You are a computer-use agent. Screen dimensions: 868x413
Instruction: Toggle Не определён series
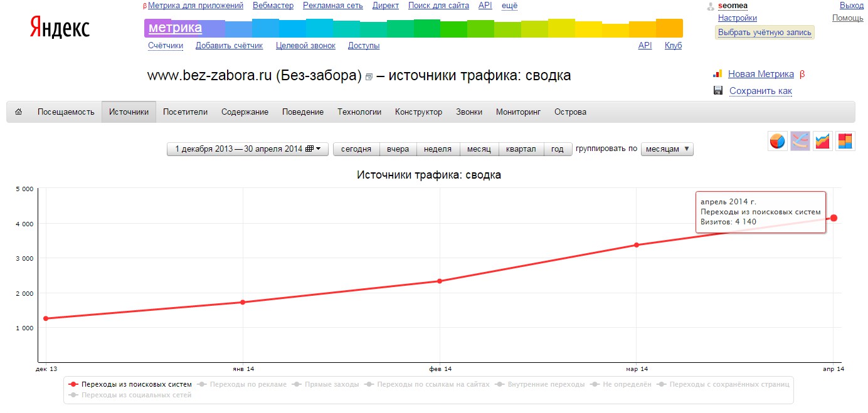click(622, 384)
